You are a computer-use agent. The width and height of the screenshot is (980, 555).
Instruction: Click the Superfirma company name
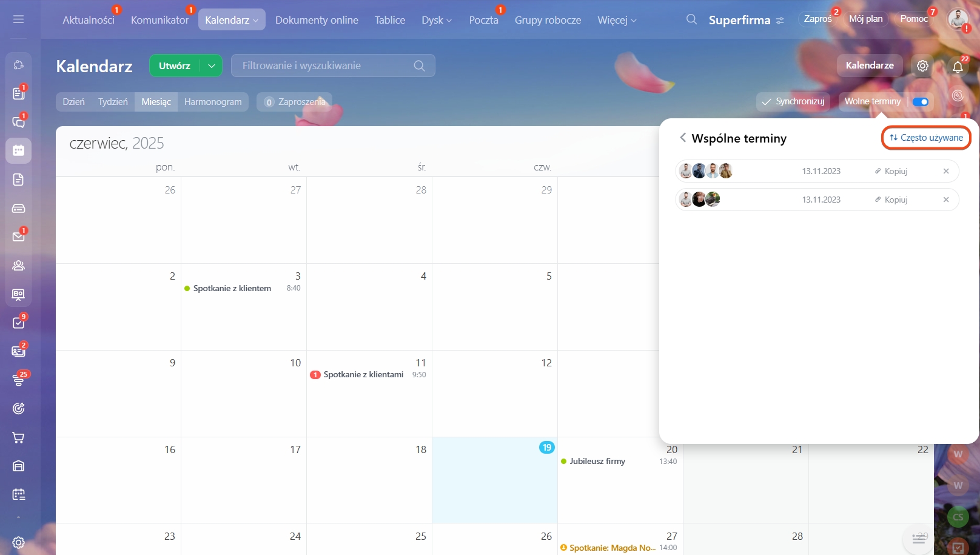coord(739,20)
